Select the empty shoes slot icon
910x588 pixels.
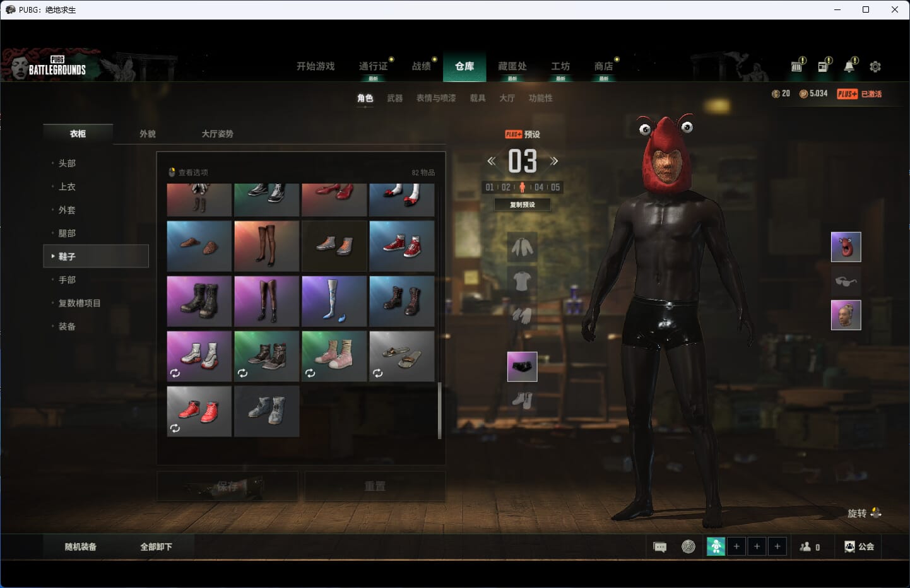522,400
